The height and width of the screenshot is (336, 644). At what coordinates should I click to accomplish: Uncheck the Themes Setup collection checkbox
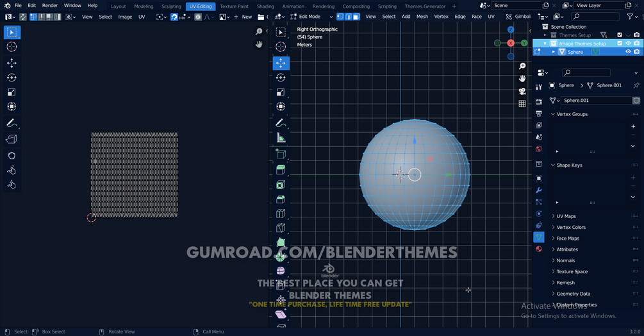620,35
